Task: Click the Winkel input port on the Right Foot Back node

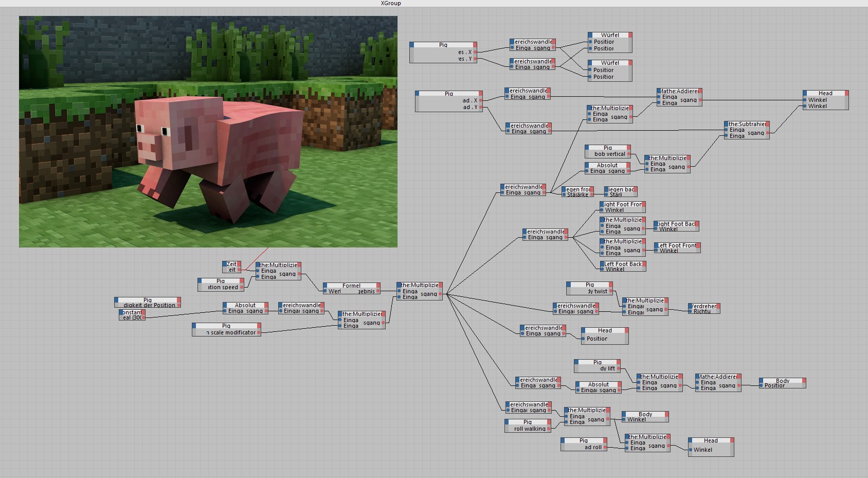Action: (x=656, y=229)
